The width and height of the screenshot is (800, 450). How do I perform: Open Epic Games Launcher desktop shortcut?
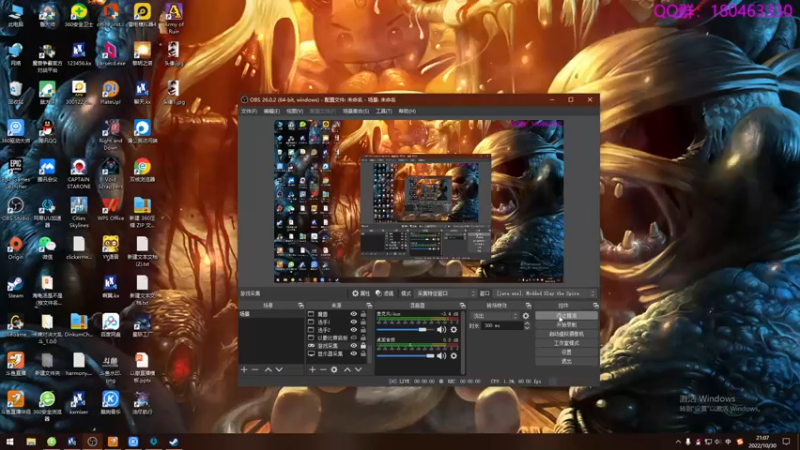click(x=15, y=173)
